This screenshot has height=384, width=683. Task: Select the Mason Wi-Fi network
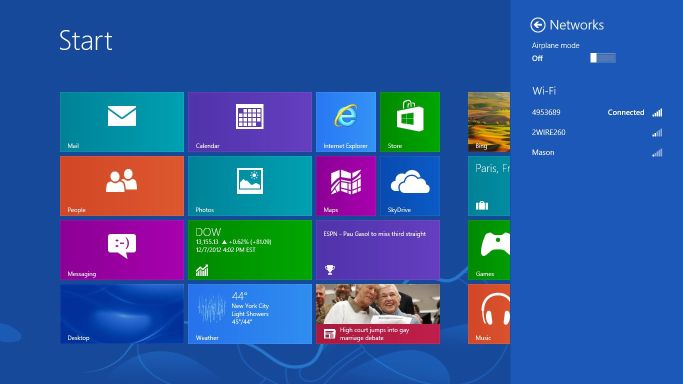(597, 152)
